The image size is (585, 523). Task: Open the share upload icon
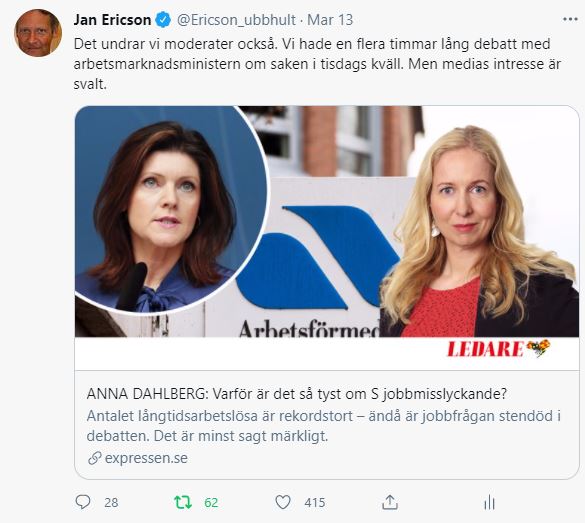point(390,502)
